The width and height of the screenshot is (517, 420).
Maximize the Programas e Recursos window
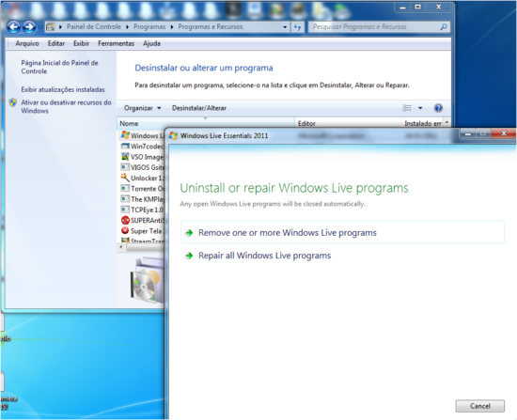coord(417,7)
